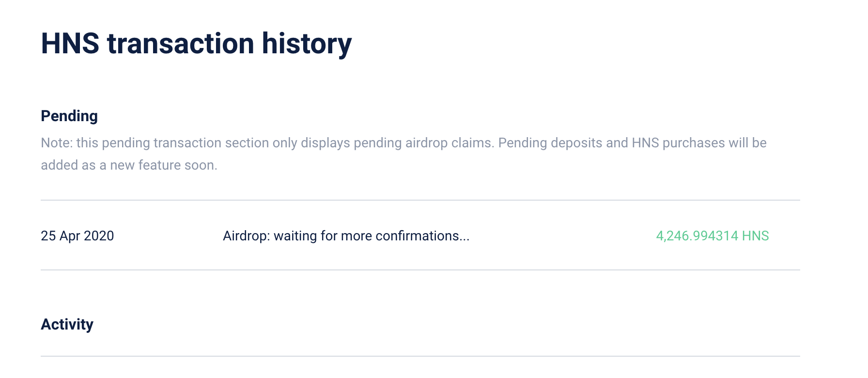Click "pending transaction section" phrase in note
This screenshot has width=868, height=378.
pyautogui.click(x=186, y=143)
